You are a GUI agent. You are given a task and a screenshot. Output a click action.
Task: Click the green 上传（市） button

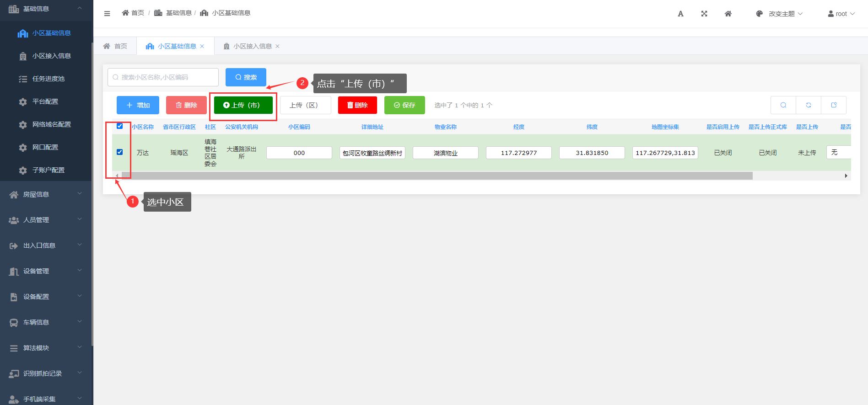(x=243, y=105)
